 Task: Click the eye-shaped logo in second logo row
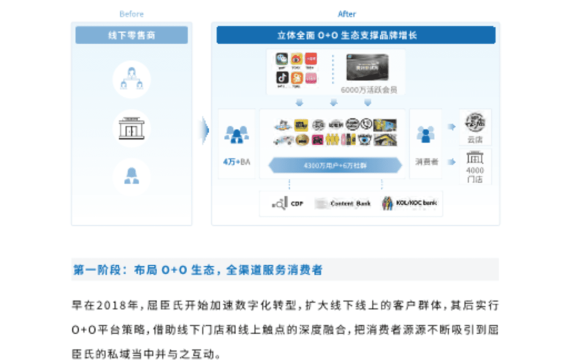pos(365,140)
